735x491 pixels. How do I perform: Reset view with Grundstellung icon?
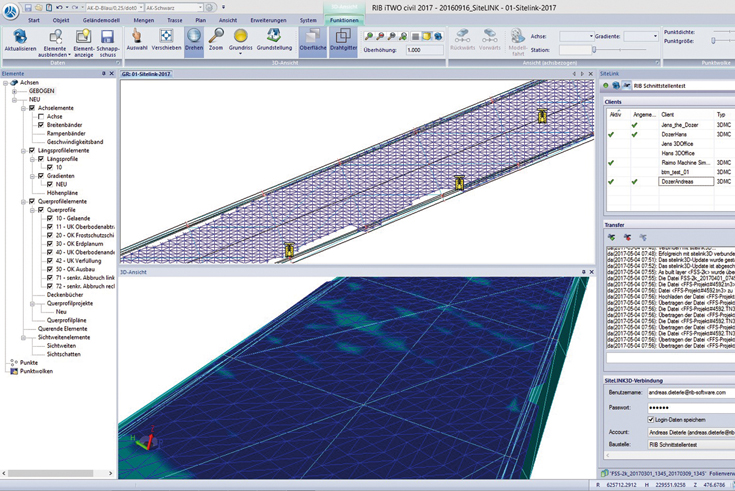tap(273, 36)
